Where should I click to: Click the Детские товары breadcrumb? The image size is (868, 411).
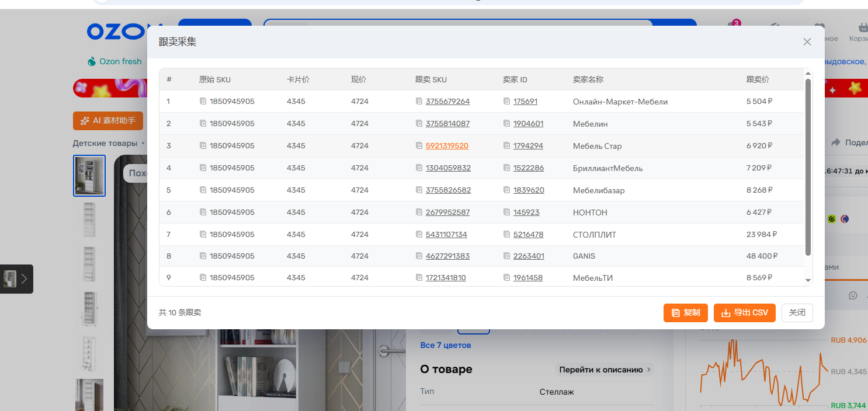(x=105, y=143)
